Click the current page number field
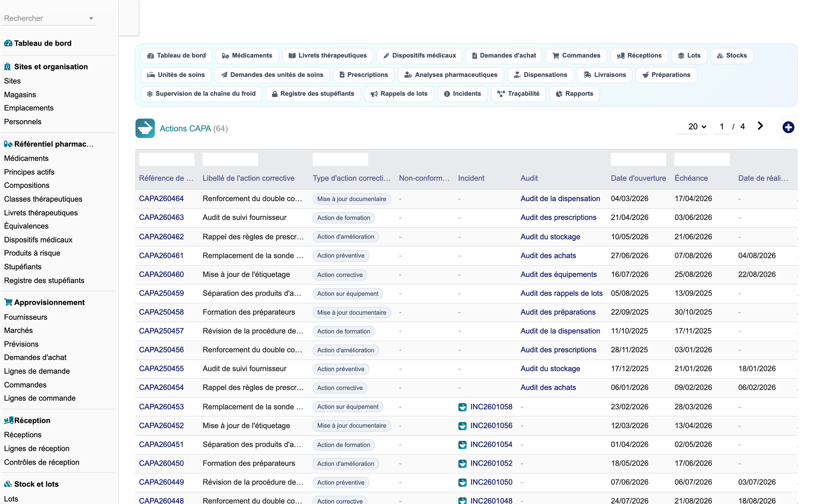This screenshot has height=504, width=815. click(722, 126)
